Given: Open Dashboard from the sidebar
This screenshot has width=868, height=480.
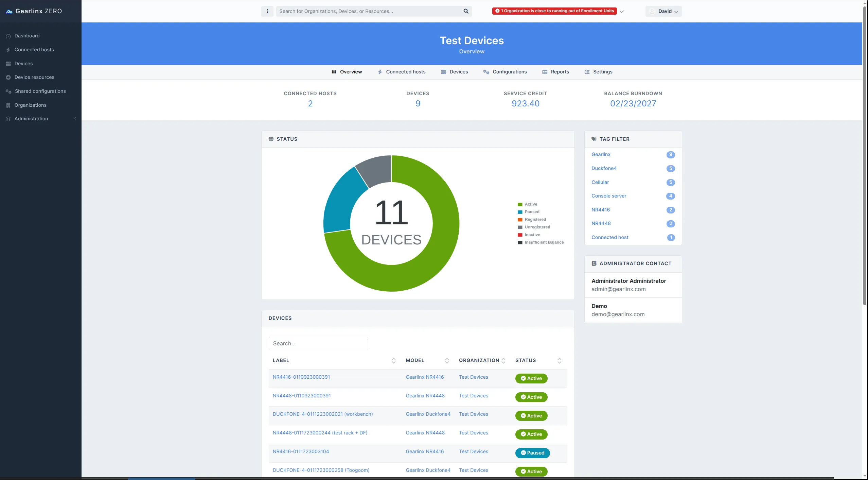Looking at the screenshot, I should tap(27, 36).
